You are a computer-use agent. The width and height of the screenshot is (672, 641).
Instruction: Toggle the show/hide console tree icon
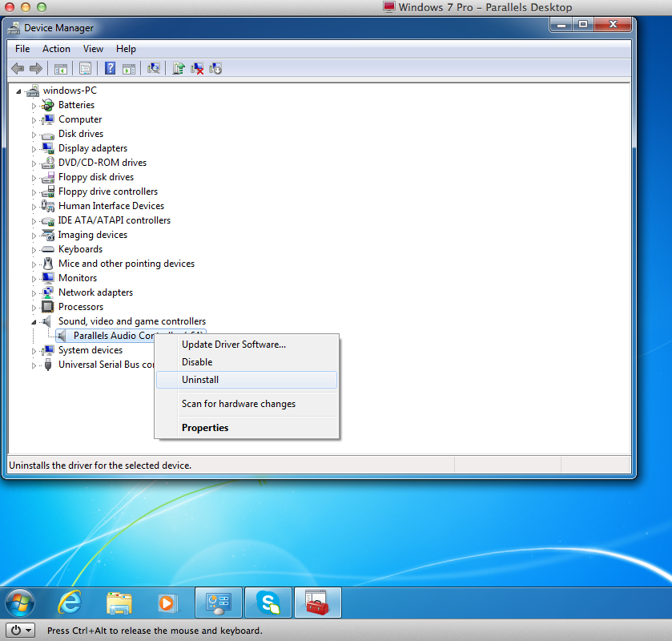[60, 69]
